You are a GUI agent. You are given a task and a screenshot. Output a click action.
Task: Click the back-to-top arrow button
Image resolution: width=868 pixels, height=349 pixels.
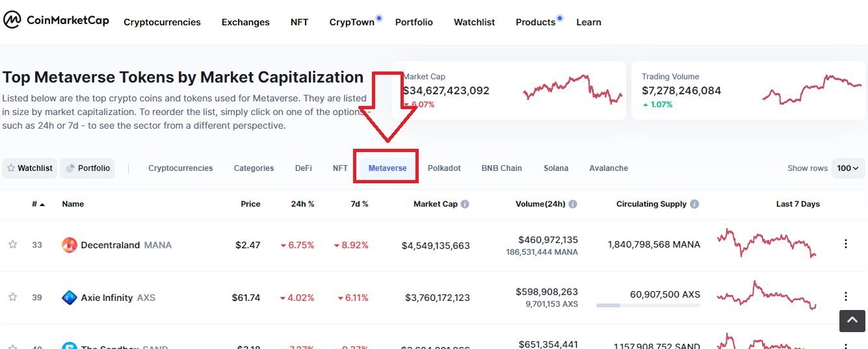pos(852,320)
